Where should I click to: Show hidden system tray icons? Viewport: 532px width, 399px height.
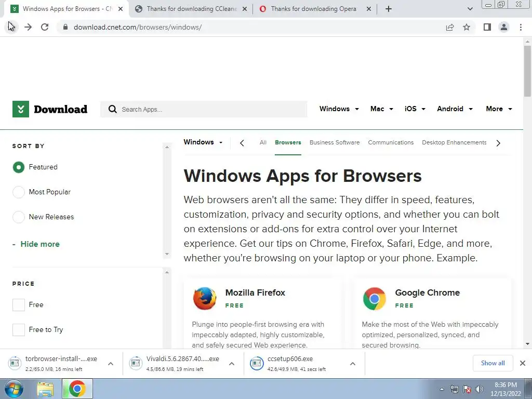click(442, 389)
